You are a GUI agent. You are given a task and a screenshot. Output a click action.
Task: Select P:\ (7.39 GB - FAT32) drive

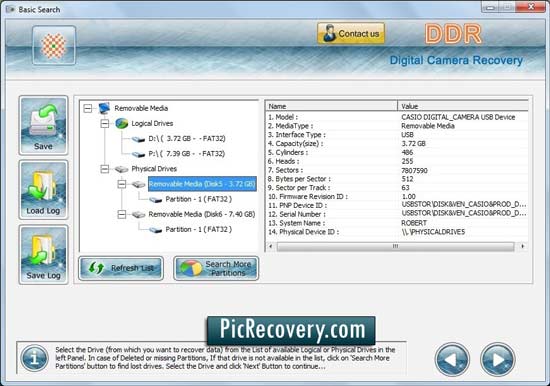[187, 154]
